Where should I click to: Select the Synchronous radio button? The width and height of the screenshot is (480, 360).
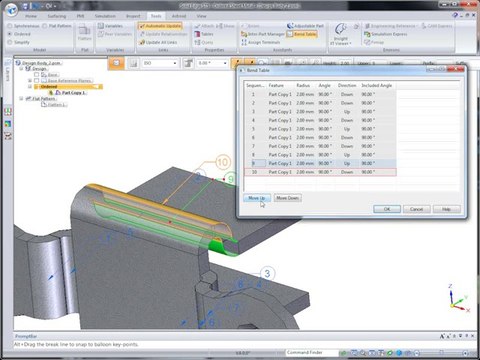pyautogui.click(x=24, y=26)
